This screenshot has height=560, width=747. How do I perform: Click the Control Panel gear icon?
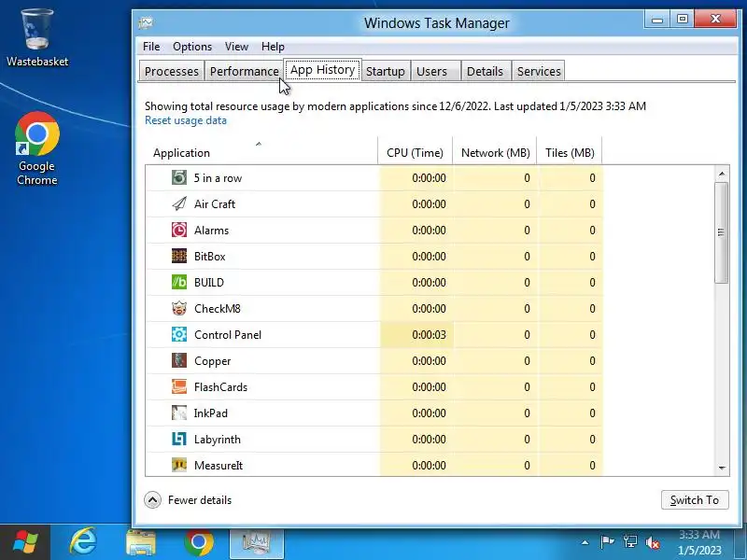179,335
